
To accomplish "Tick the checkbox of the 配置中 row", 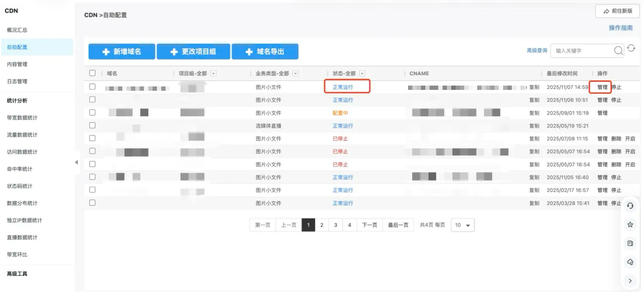I will click(x=92, y=112).
